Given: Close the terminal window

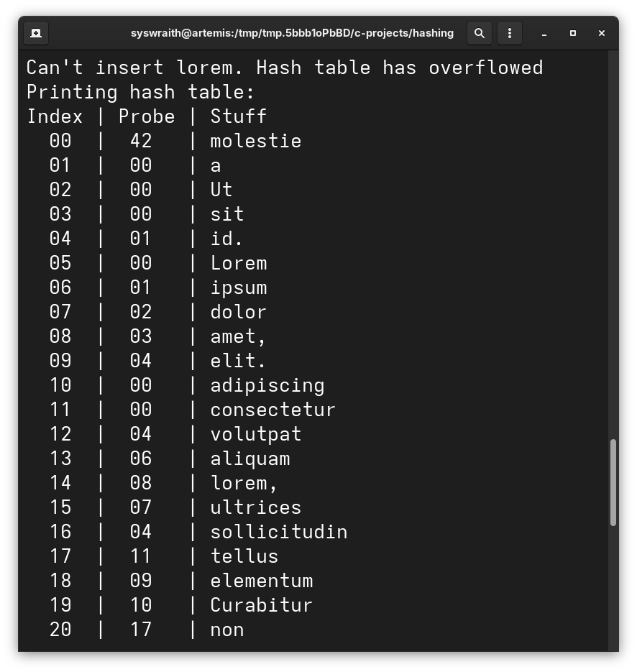Looking at the screenshot, I should click(x=602, y=33).
